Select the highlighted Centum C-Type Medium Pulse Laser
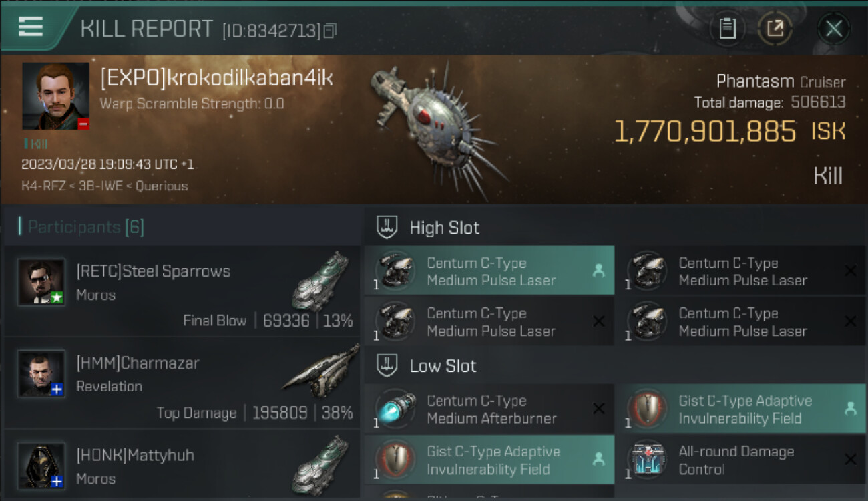The image size is (868, 501). point(489,271)
